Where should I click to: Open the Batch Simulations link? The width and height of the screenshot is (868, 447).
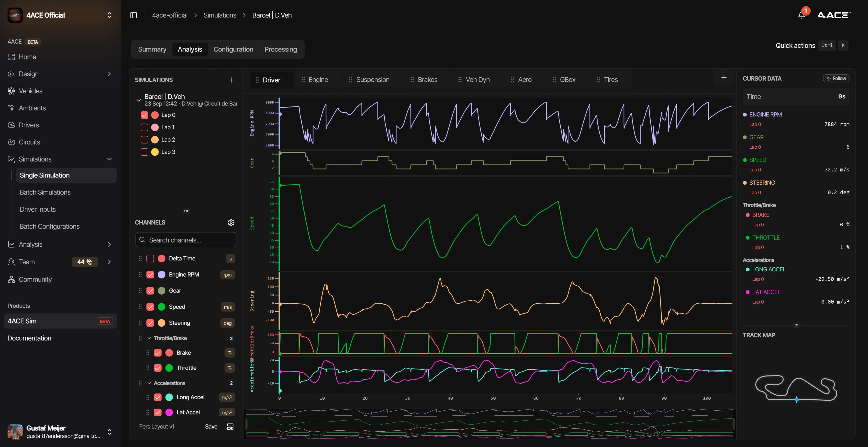click(45, 192)
